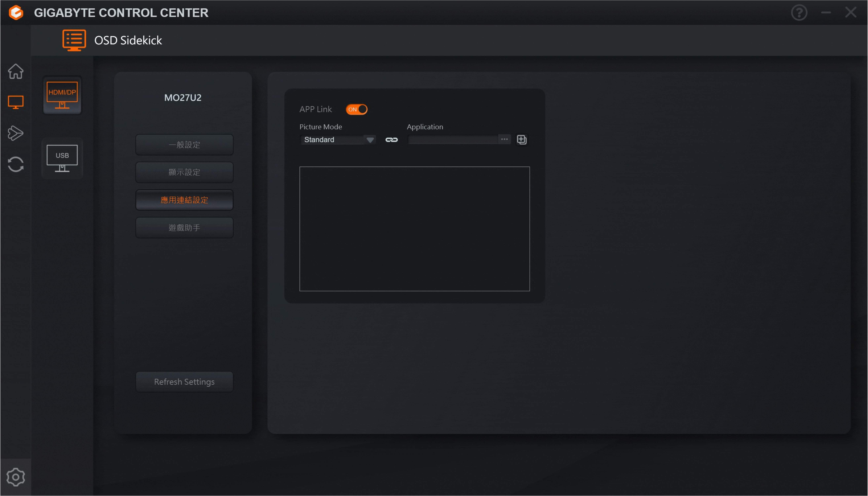Click the Refresh Settings button
The width and height of the screenshot is (868, 496).
click(x=184, y=382)
